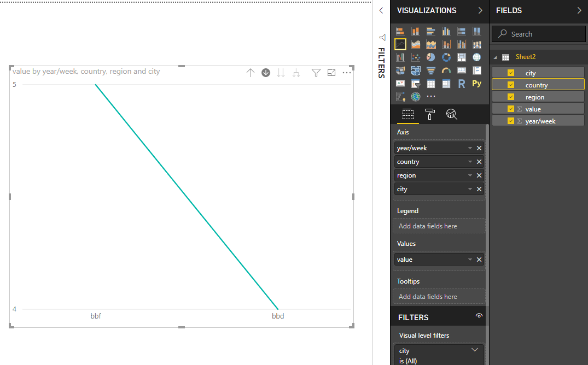This screenshot has width=588, height=365.
Task: Select the Waterfall chart visualization
Action: (x=400, y=57)
